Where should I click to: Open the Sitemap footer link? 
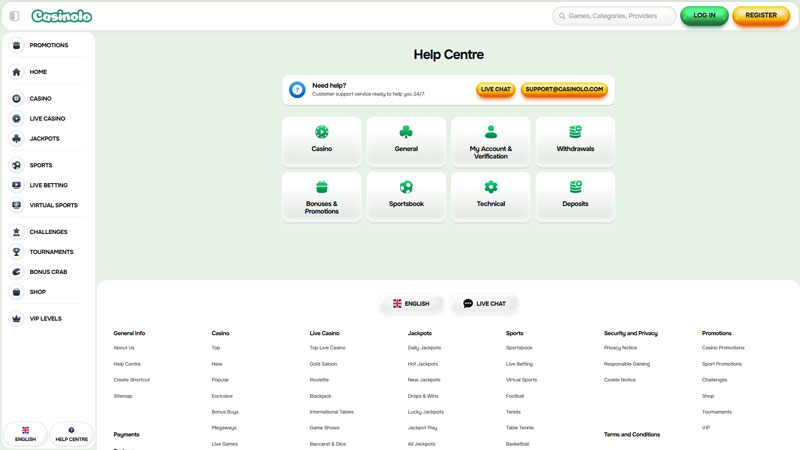(122, 396)
